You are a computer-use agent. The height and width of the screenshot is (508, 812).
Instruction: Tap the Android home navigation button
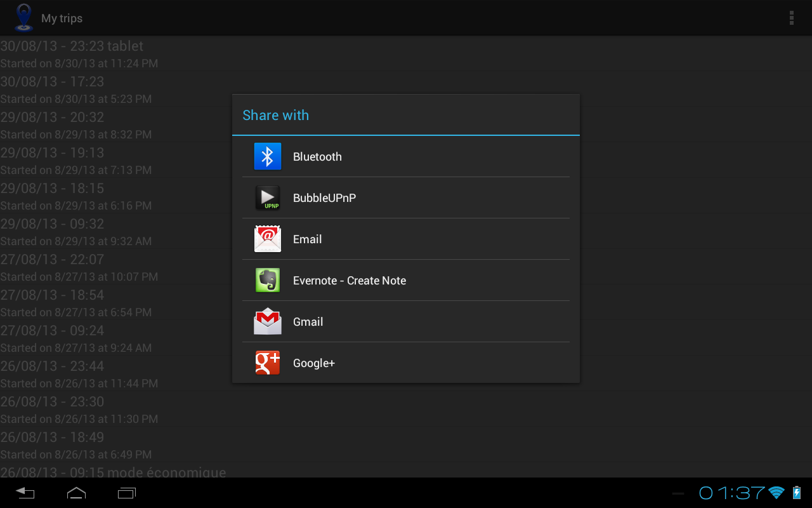(76, 493)
